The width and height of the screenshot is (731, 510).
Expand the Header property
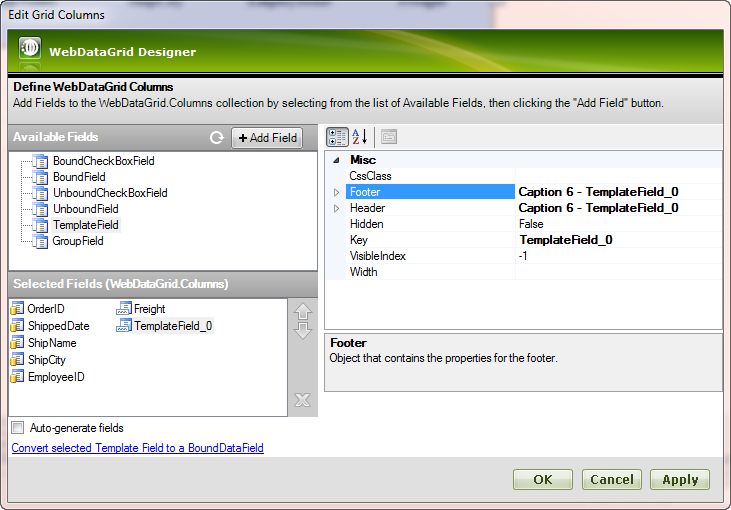(x=337, y=208)
